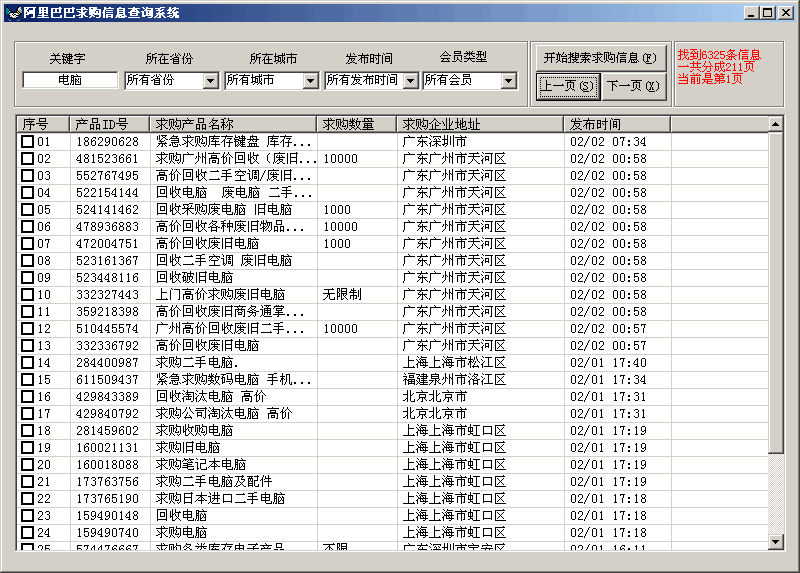Tick the checkbox for row 01
This screenshot has height=573, width=800.
coord(28,141)
